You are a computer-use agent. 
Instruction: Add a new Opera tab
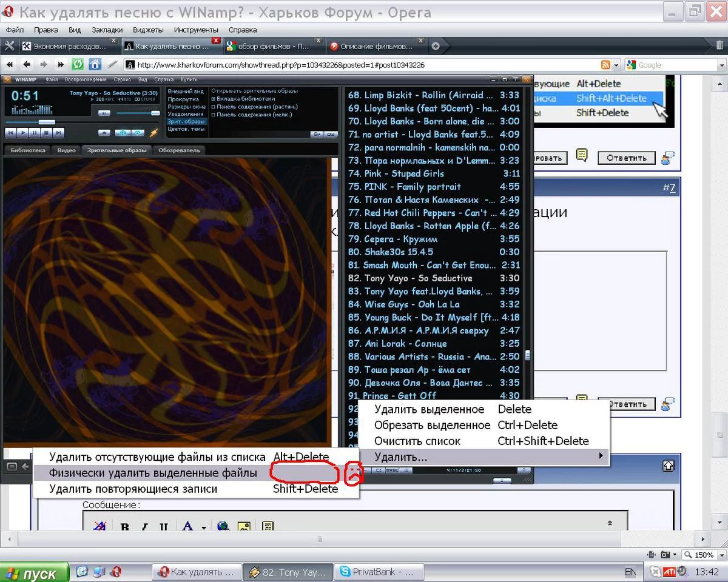click(435, 46)
